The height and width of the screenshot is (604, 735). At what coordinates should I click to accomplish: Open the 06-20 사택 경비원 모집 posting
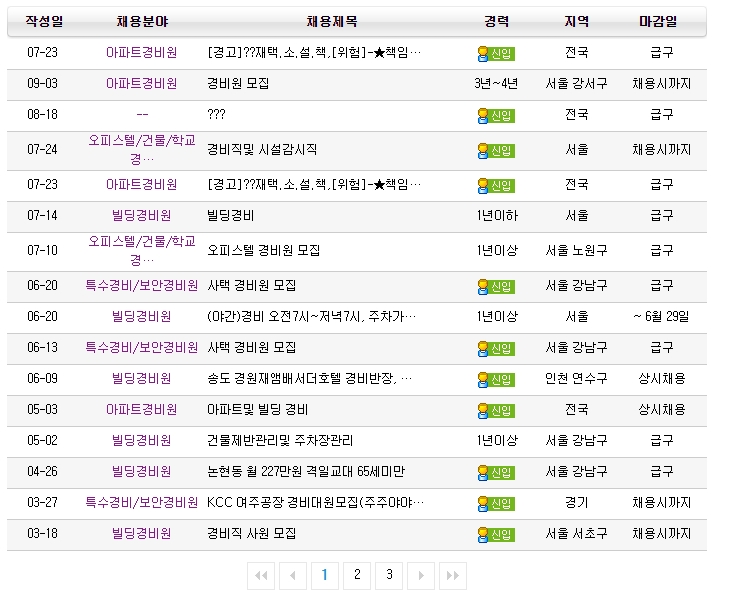coord(252,285)
